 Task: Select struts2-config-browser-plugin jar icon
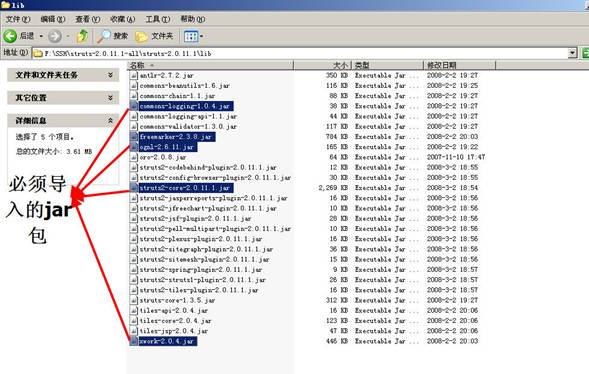(134, 177)
